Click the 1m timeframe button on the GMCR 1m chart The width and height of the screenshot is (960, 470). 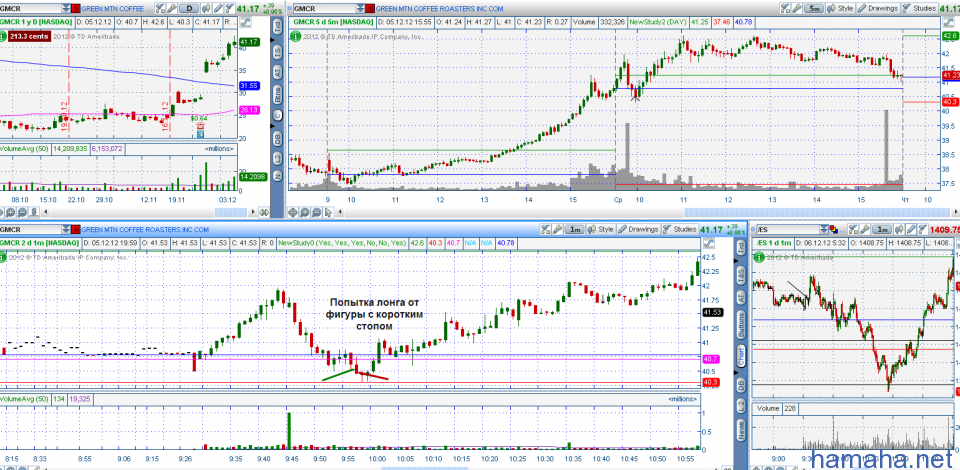point(574,229)
